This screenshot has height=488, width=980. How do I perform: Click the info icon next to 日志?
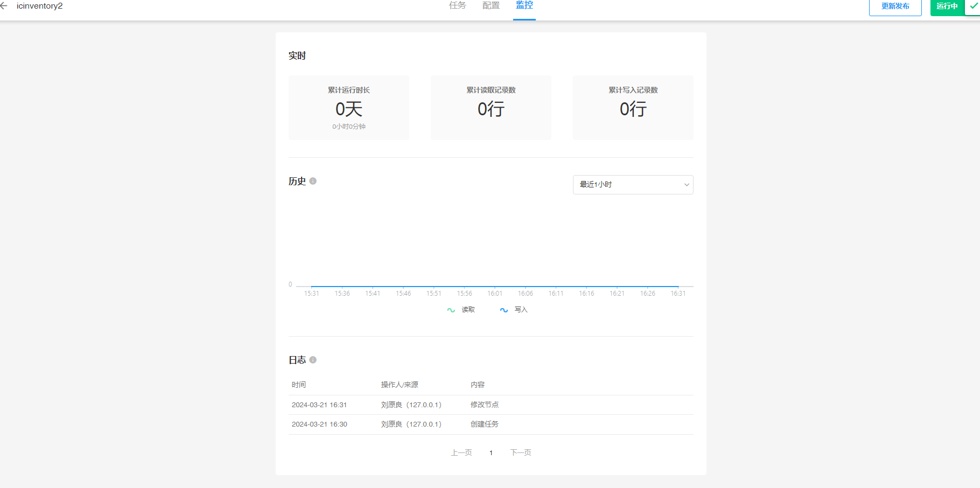(313, 360)
